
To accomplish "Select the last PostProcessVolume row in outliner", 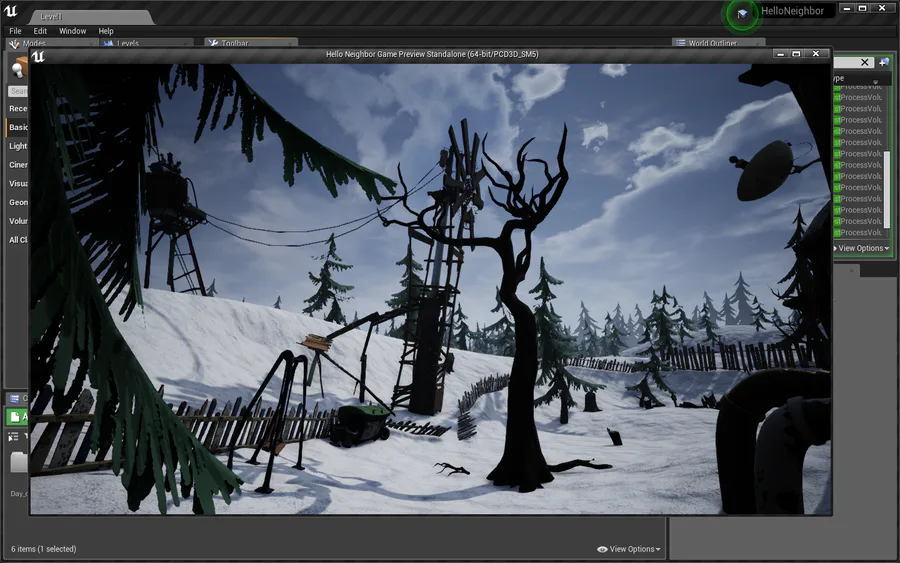I will tap(858, 232).
